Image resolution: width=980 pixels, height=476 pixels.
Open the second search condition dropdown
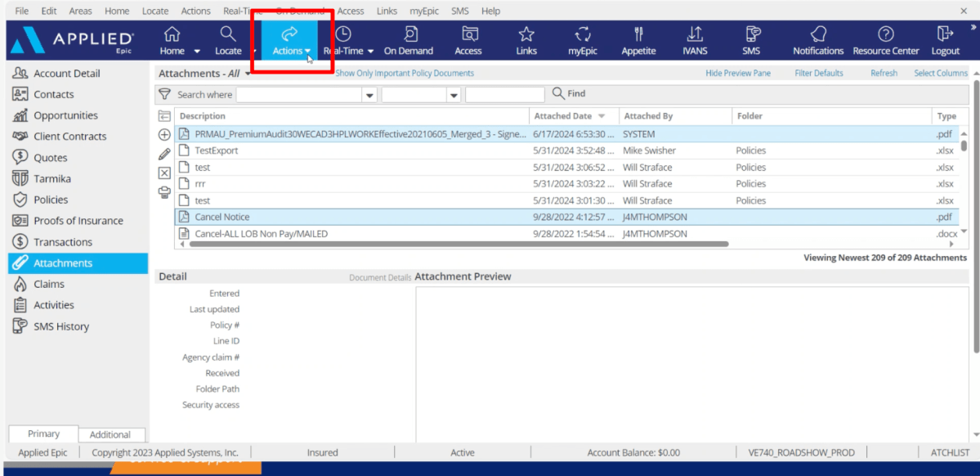point(454,95)
